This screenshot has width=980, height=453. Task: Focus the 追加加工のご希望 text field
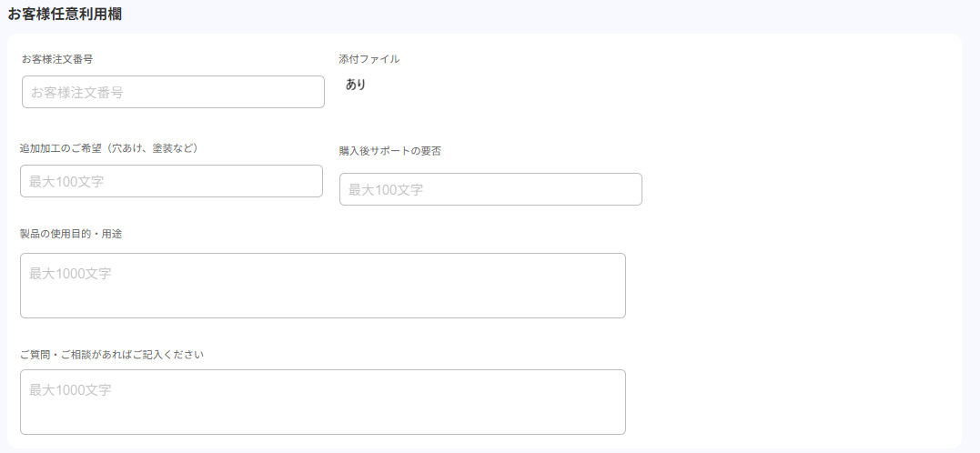(171, 181)
